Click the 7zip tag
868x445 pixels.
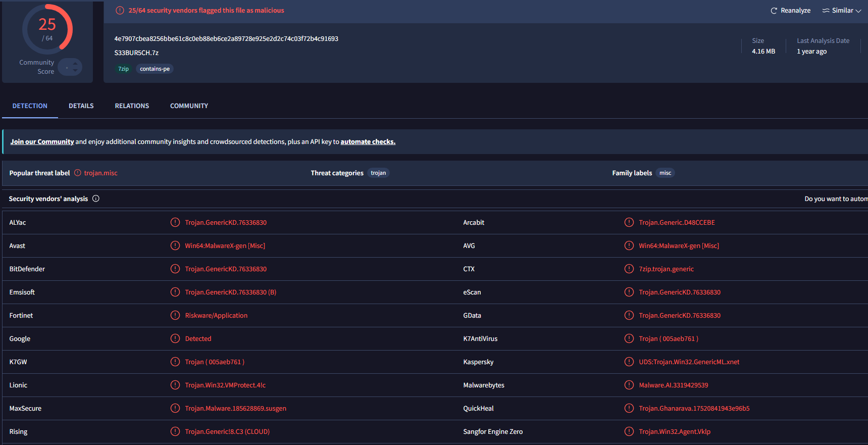pyautogui.click(x=123, y=69)
